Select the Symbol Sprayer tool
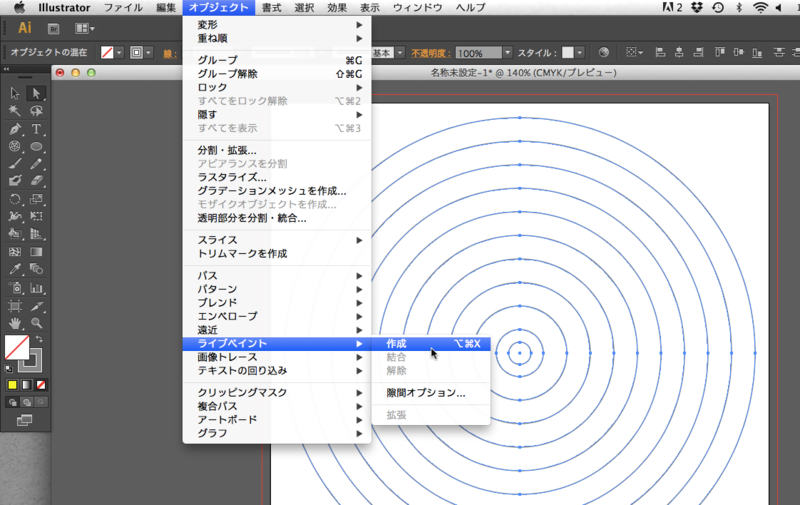Image resolution: width=800 pixels, height=505 pixels. click(15, 288)
